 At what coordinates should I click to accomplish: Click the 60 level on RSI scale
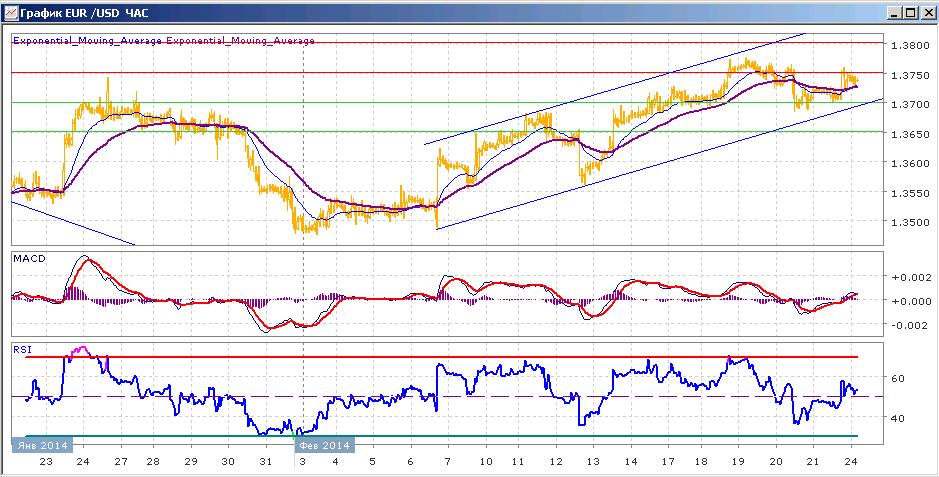(x=898, y=378)
